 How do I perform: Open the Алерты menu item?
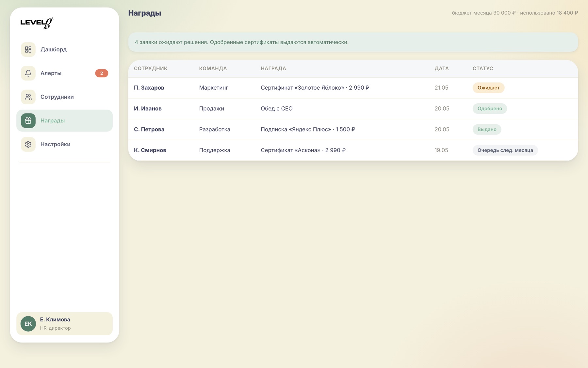(x=64, y=73)
